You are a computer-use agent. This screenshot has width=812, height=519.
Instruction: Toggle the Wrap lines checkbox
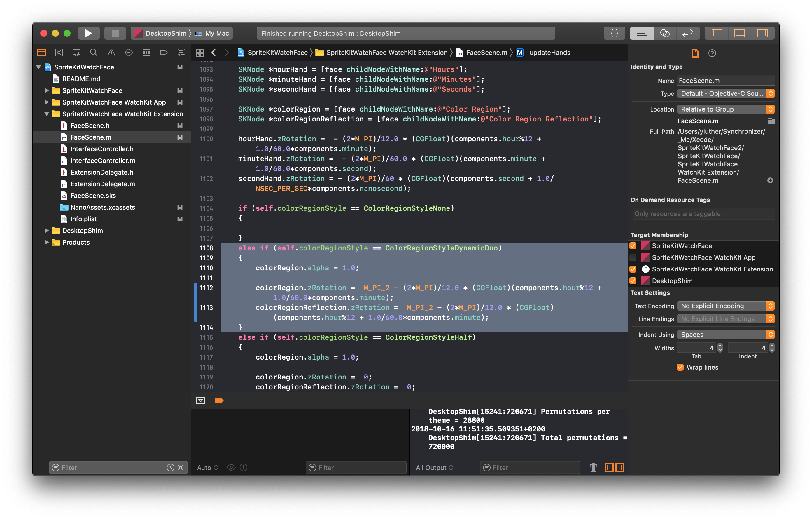coord(680,367)
